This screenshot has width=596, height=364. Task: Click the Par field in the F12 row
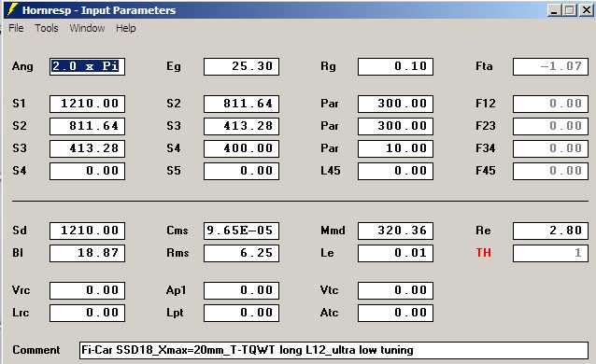click(x=395, y=104)
